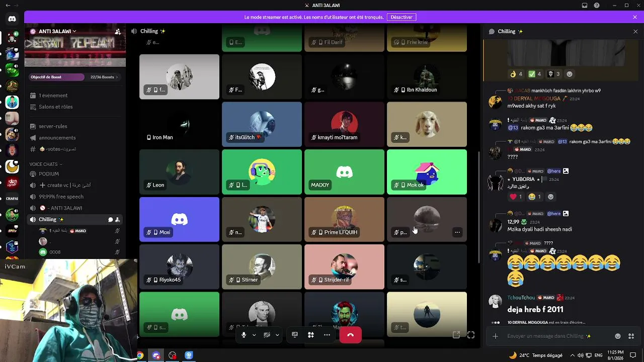Select user 0008 in voice list
644x362 pixels.
click(x=80, y=252)
